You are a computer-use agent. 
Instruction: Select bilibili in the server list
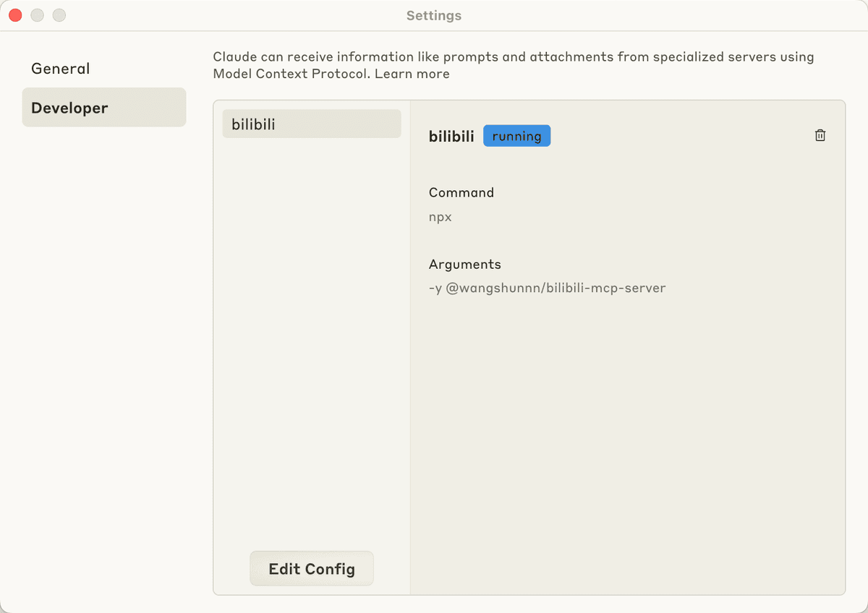[312, 124]
